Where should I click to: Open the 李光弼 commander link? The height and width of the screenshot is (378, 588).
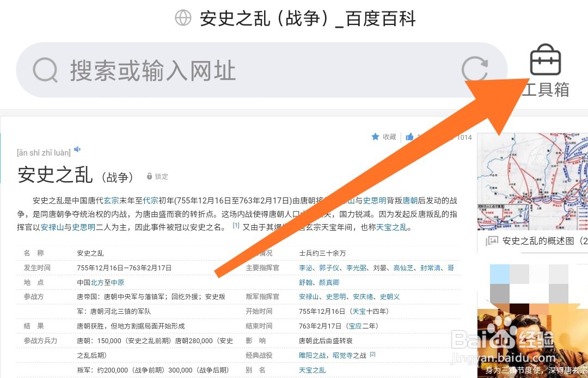(356, 268)
